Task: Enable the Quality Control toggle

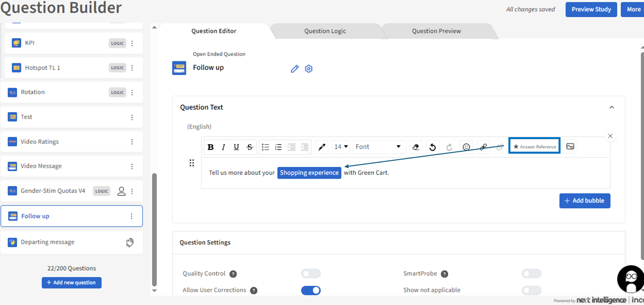Action: tap(311, 274)
